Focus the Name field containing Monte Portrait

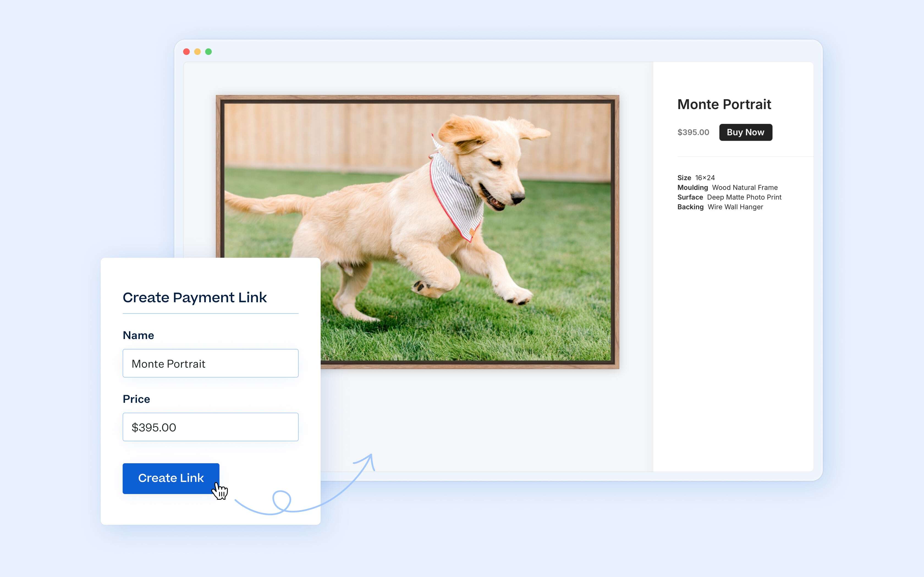click(x=210, y=363)
